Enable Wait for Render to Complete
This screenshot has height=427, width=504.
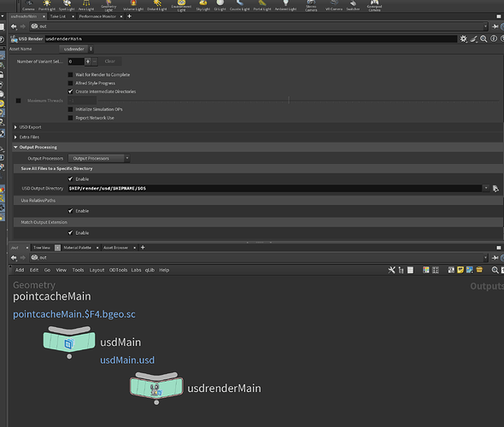pos(70,74)
